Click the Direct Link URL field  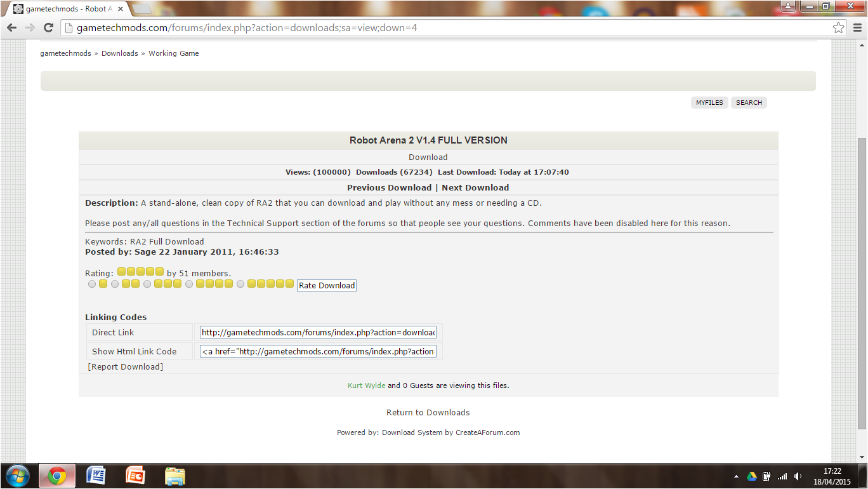[318, 332]
